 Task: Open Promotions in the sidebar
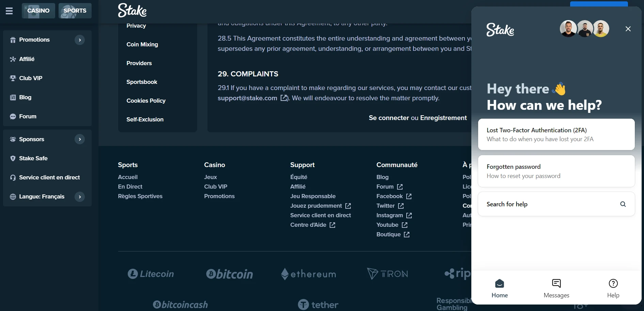tap(34, 40)
